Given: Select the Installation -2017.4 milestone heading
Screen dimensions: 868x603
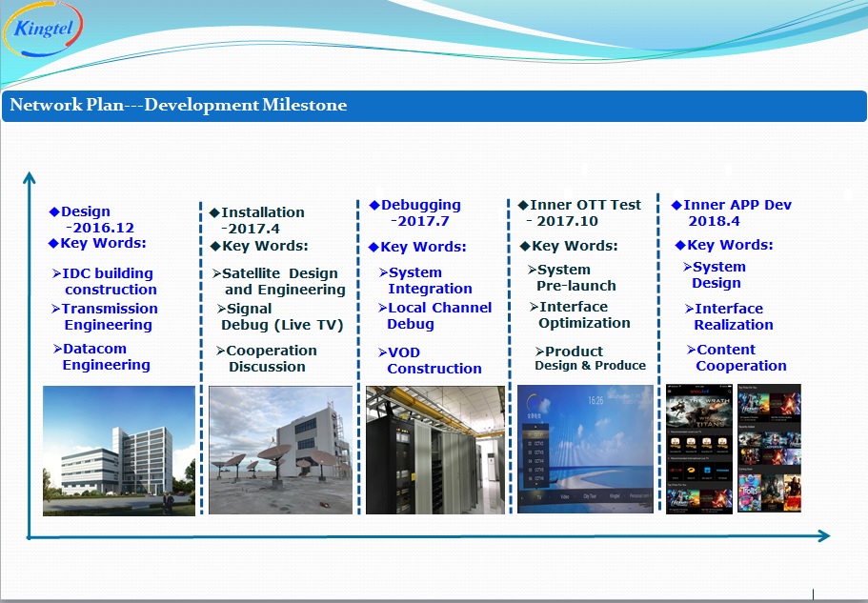Looking at the screenshot, I should (x=260, y=220).
